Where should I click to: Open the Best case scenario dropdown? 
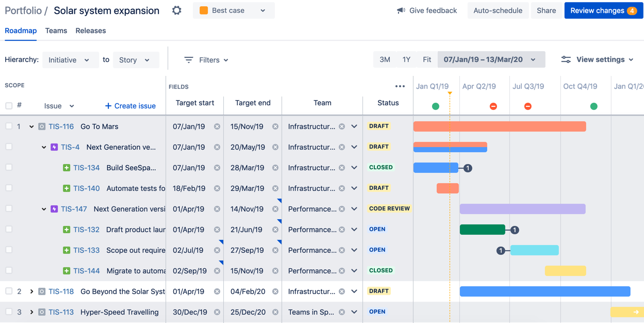click(234, 10)
